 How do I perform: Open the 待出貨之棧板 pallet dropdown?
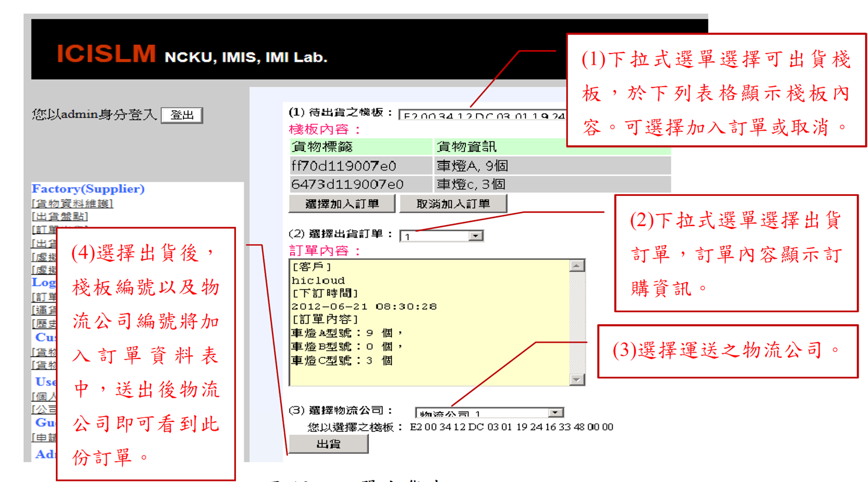point(482,115)
